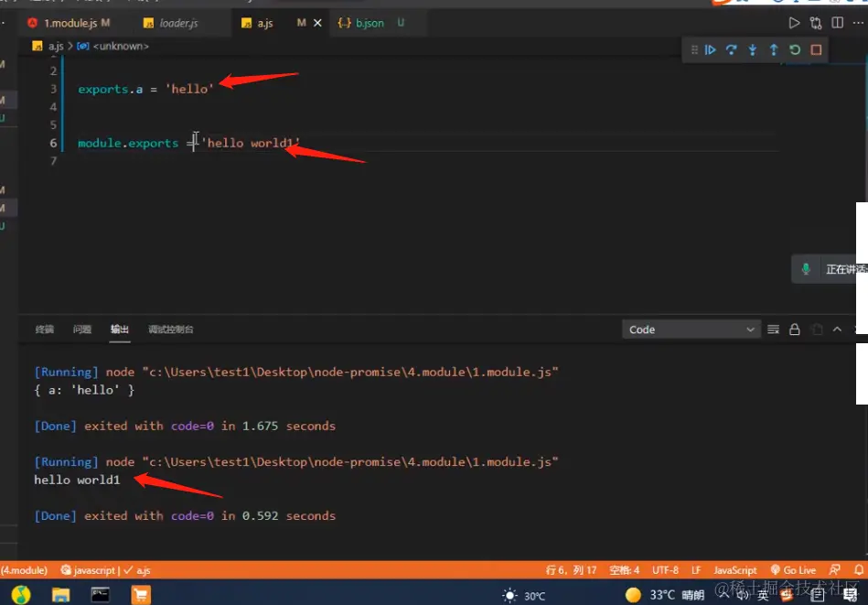
Task: Switch to the 1.module.js tab
Action: coord(70,23)
